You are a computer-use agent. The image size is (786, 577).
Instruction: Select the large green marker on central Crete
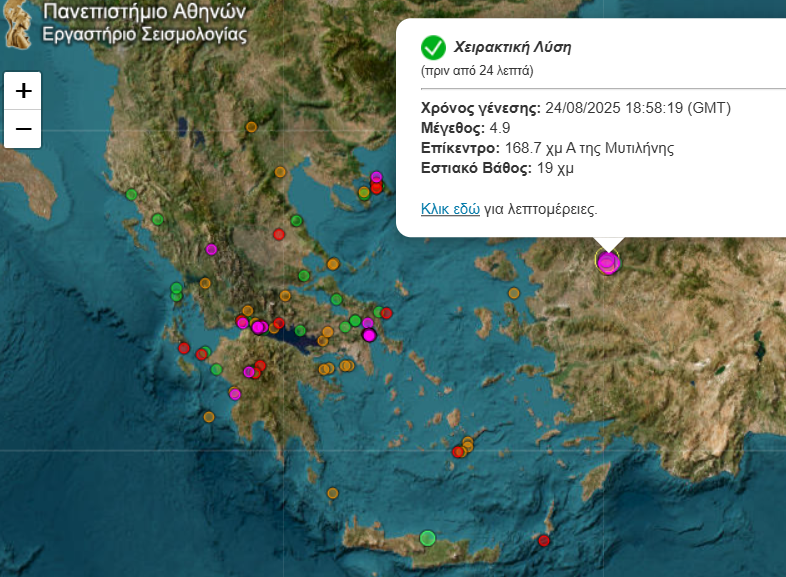click(427, 538)
